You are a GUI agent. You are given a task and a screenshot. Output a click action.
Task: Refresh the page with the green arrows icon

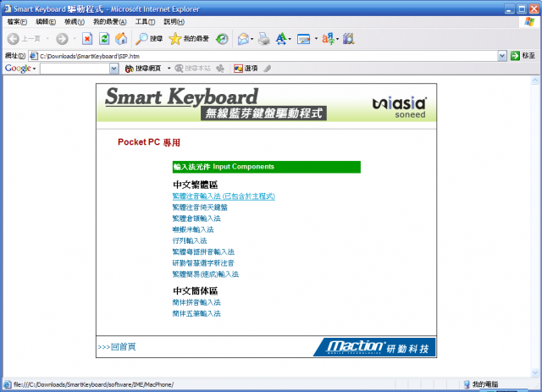pos(104,39)
